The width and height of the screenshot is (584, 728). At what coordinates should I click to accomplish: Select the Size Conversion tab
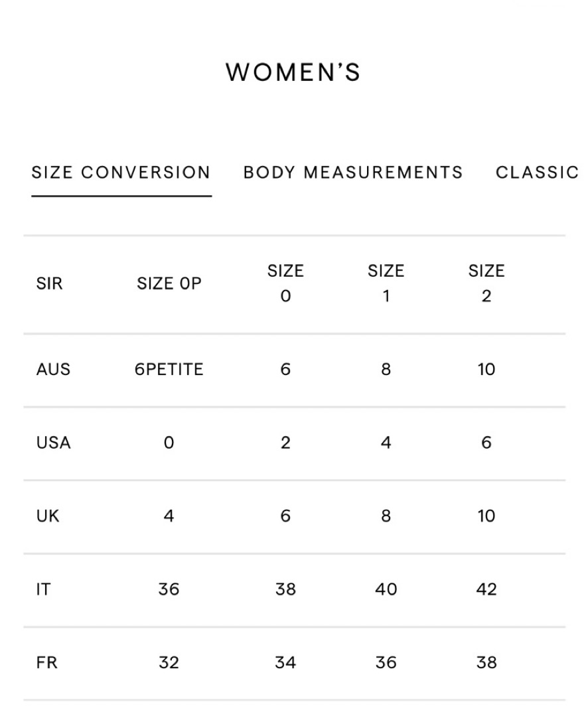click(x=121, y=173)
